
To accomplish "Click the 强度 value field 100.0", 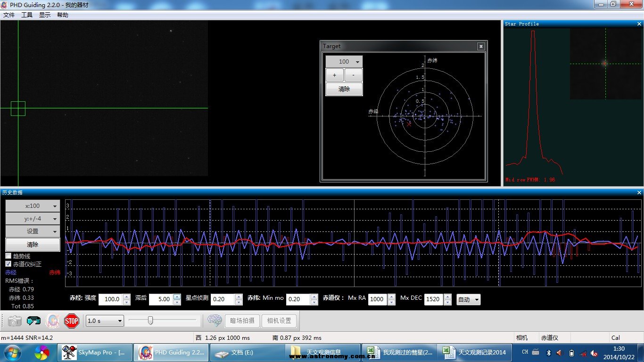I will click(x=111, y=299).
